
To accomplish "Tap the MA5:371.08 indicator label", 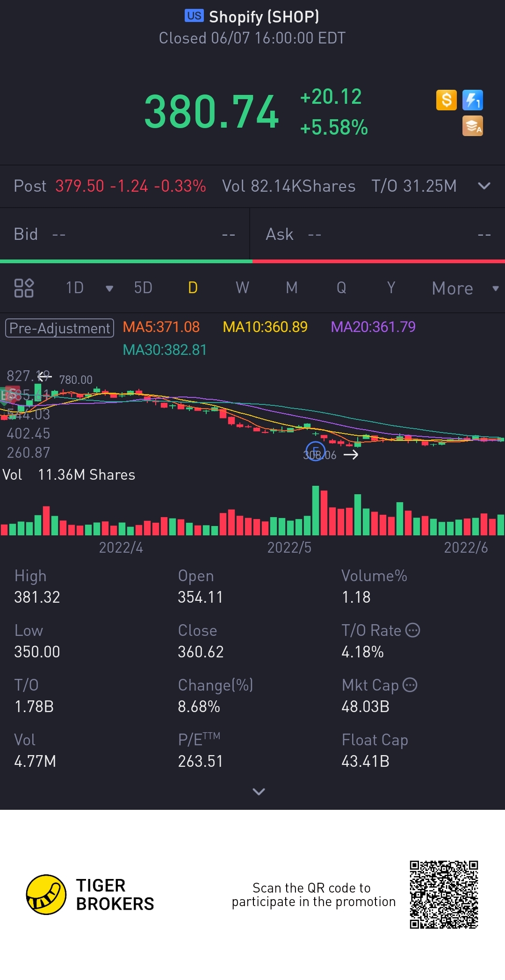I will (161, 327).
